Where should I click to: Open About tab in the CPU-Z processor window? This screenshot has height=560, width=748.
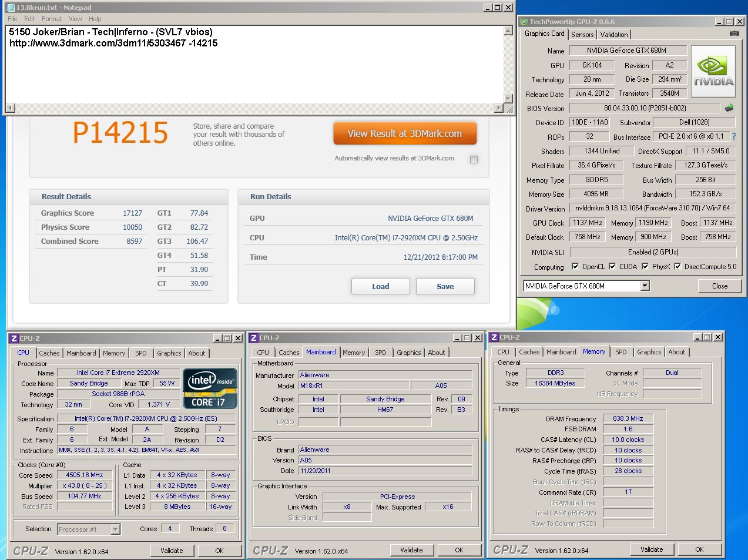click(x=197, y=353)
